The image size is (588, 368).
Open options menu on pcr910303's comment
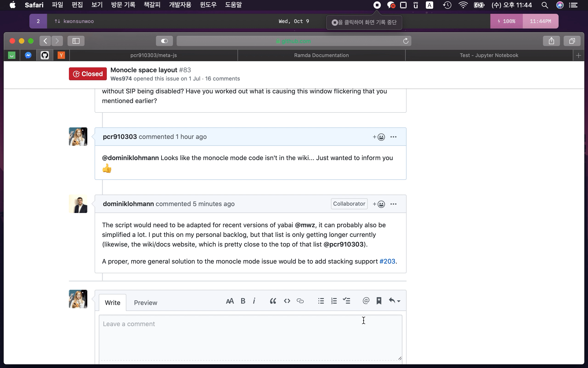pyautogui.click(x=393, y=137)
